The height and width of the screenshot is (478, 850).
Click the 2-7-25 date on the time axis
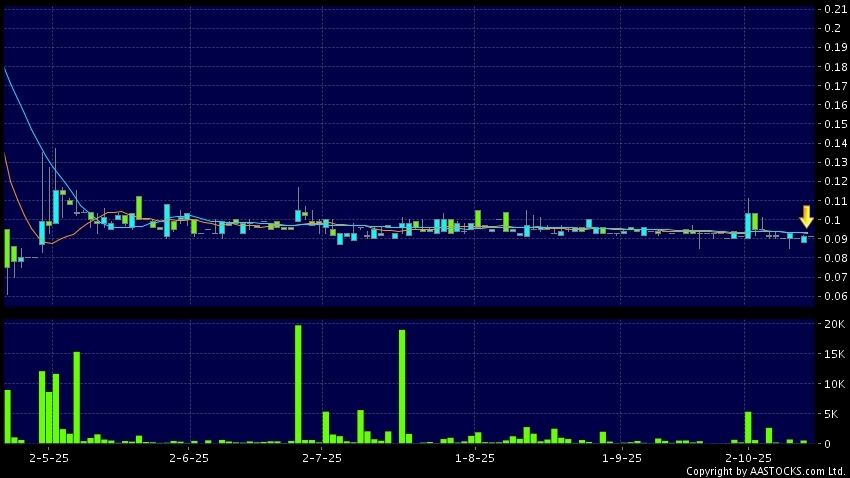321,457
